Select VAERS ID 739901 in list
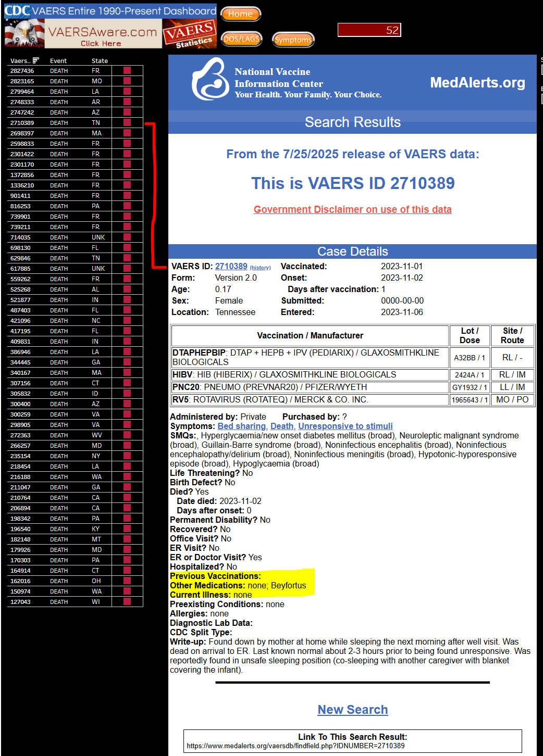Image resolution: width=543 pixels, height=756 pixels. pyautogui.click(x=20, y=217)
